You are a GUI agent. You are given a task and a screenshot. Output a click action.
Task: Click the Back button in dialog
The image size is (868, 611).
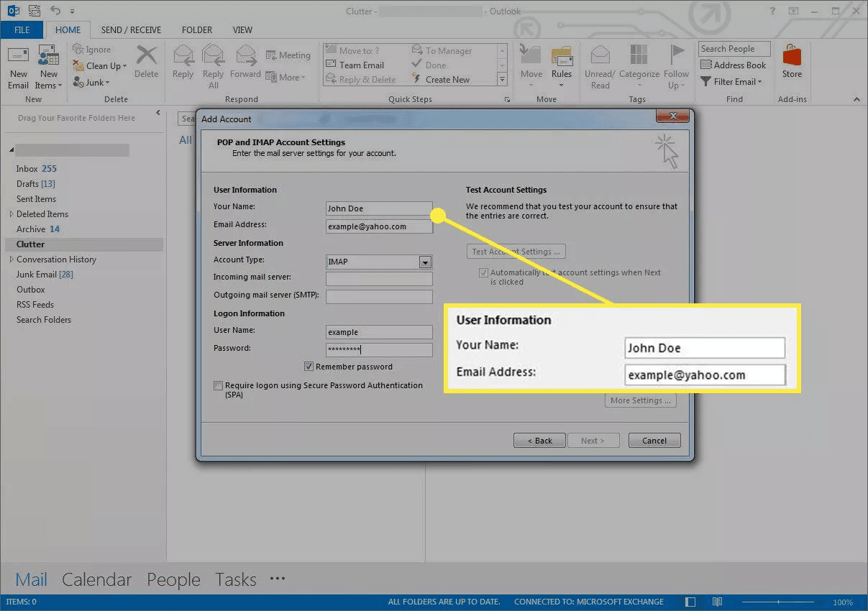pos(539,441)
